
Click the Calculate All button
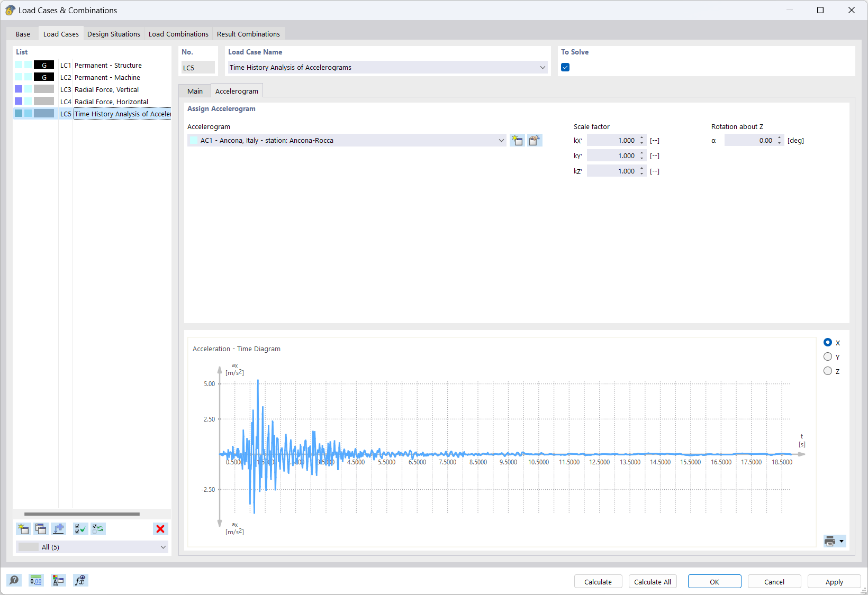652,581
